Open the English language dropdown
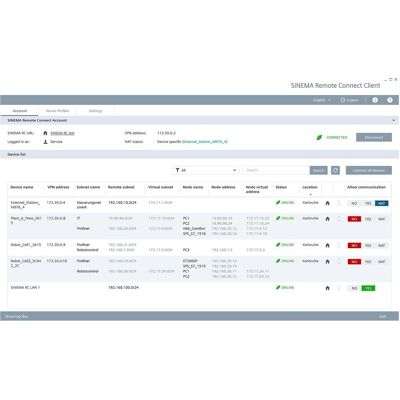This screenshot has width=400, height=400. pyautogui.click(x=322, y=100)
